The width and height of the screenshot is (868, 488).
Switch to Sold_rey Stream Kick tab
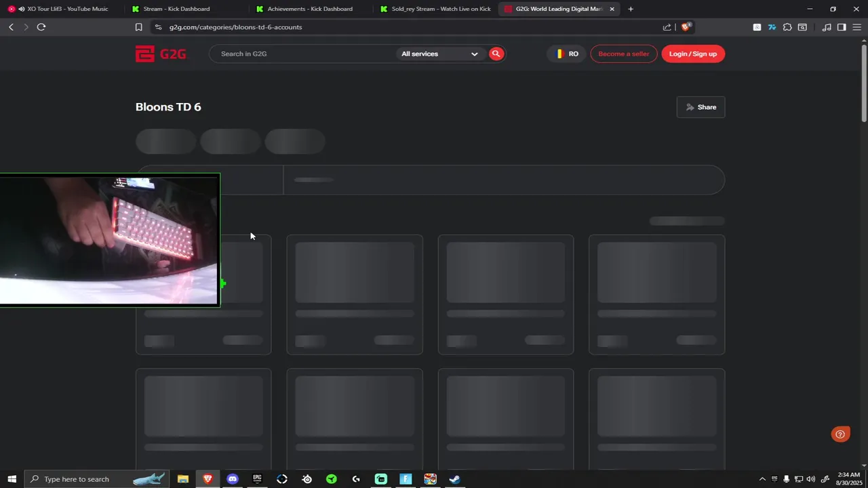435,9
